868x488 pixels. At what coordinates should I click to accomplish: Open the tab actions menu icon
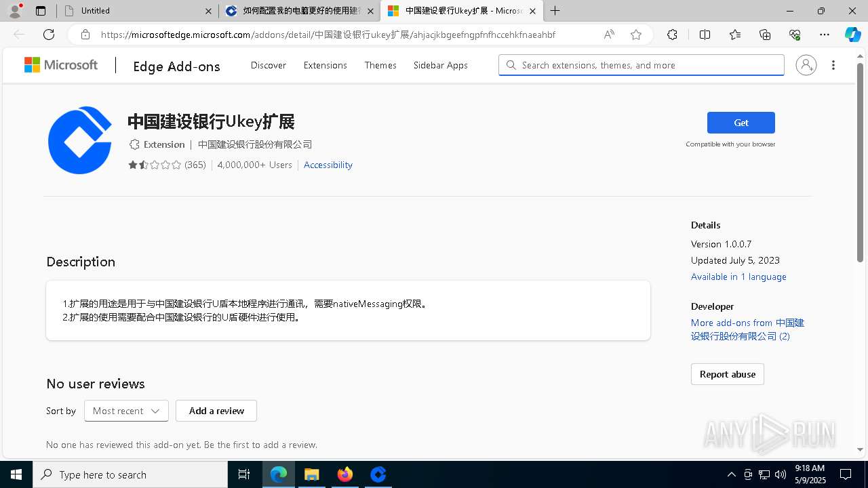[41, 11]
